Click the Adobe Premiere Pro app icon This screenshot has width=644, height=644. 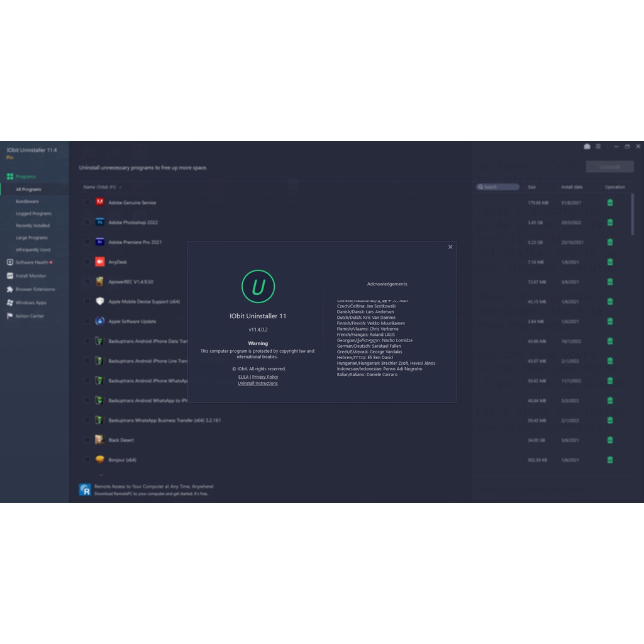[100, 242]
